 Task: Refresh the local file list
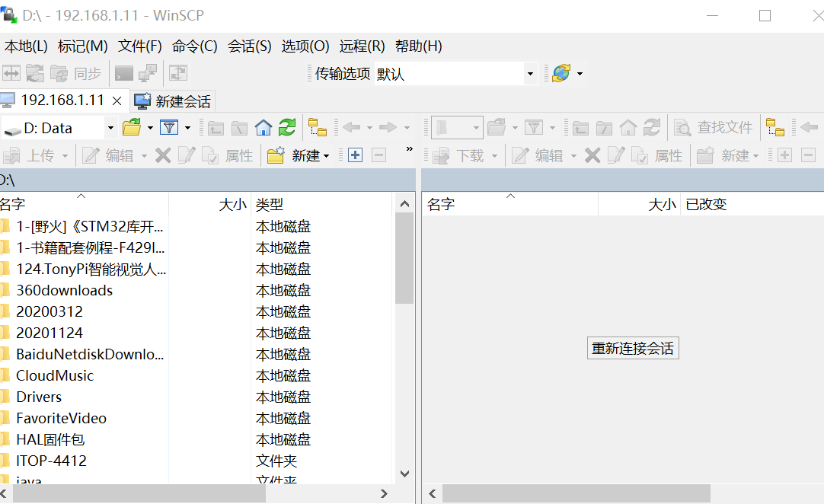point(286,129)
